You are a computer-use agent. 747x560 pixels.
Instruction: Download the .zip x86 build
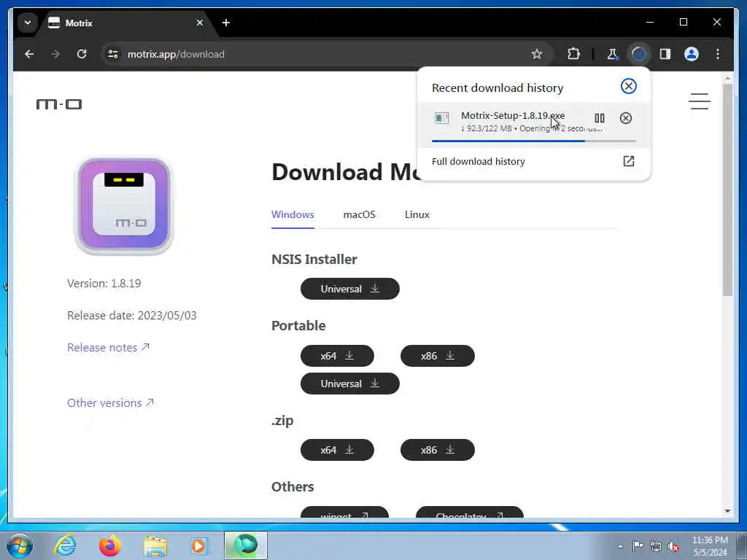(x=438, y=449)
